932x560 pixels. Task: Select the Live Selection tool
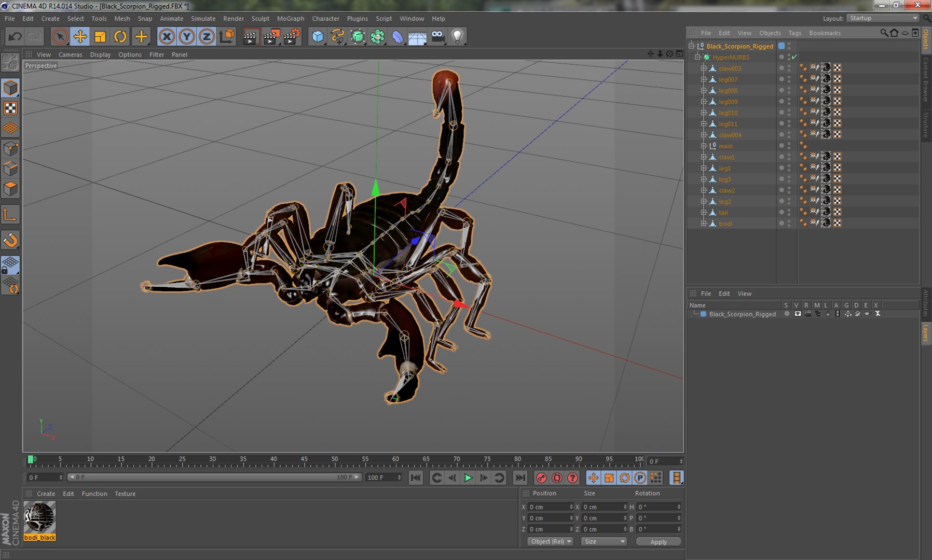[x=60, y=36]
